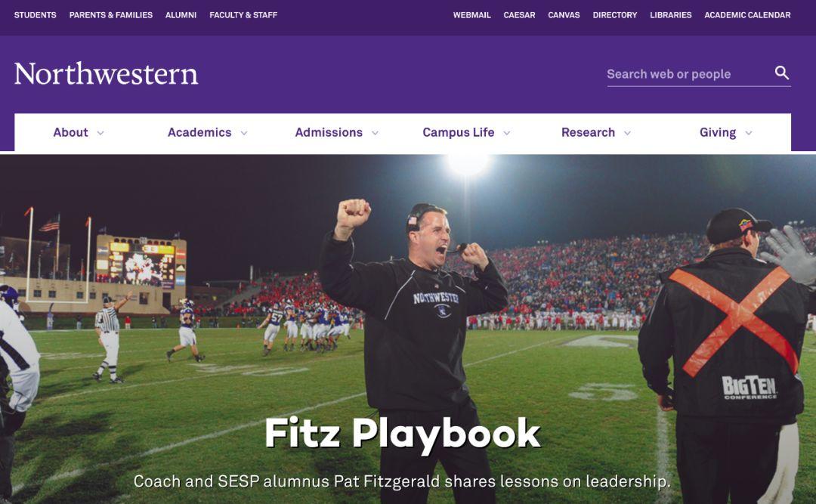Open the Fitz Playbook headline story
Screen dimensions: 816x504
(x=403, y=433)
